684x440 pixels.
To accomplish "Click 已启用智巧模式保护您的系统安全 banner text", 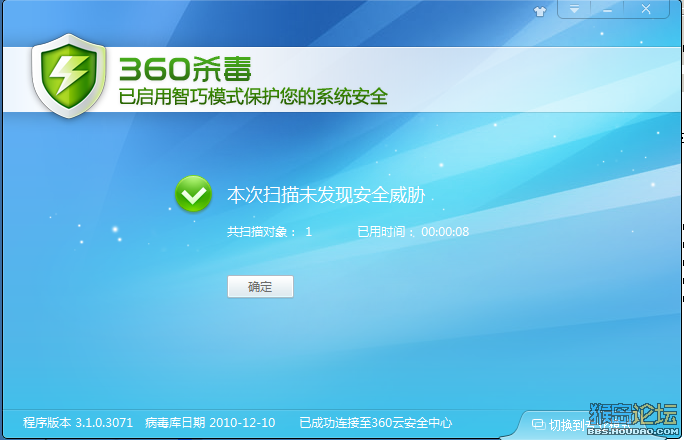I will click(x=253, y=96).
